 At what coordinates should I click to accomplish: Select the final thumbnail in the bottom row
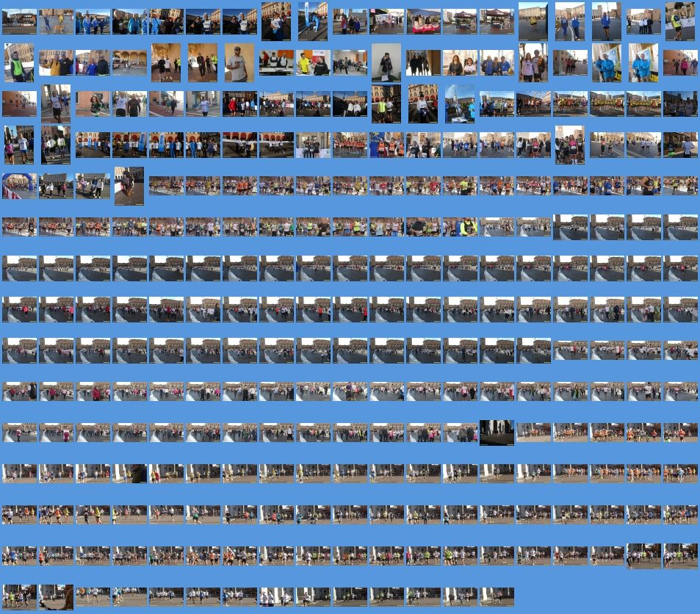pyautogui.click(x=497, y=596)
